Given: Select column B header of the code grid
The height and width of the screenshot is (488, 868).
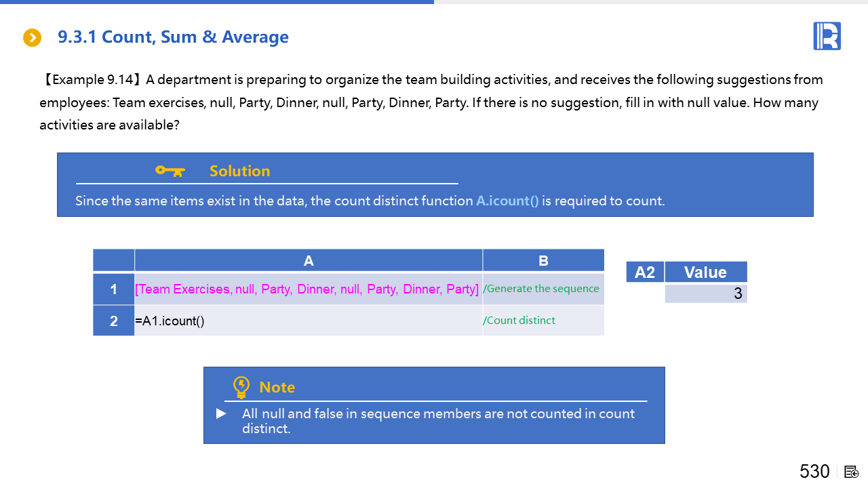Looking at the screenshot, I should (x=543, y=261).
